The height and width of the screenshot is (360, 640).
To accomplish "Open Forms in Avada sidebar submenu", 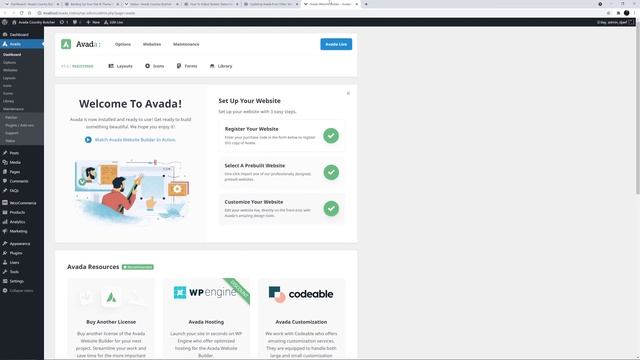I will tap(8, 93).
